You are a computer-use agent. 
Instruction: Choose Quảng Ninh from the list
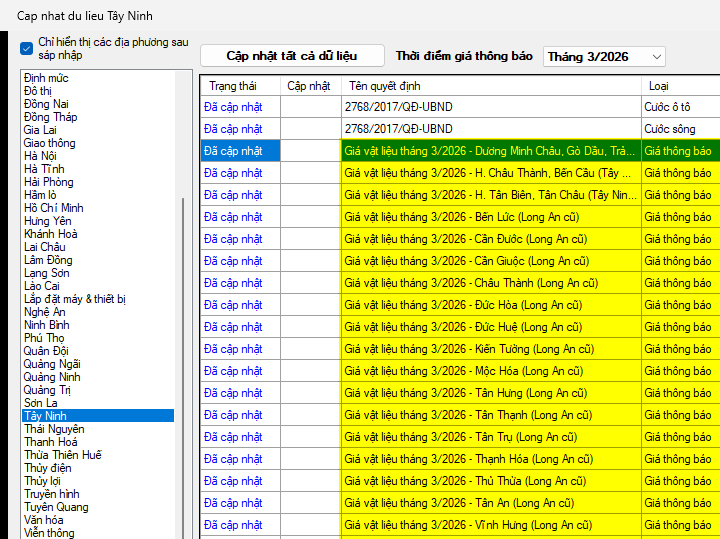(x=52, y=377)
